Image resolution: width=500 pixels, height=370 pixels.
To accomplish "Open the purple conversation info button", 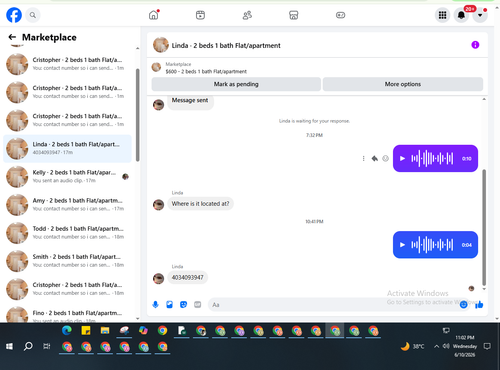I will (x=475, y=45).
